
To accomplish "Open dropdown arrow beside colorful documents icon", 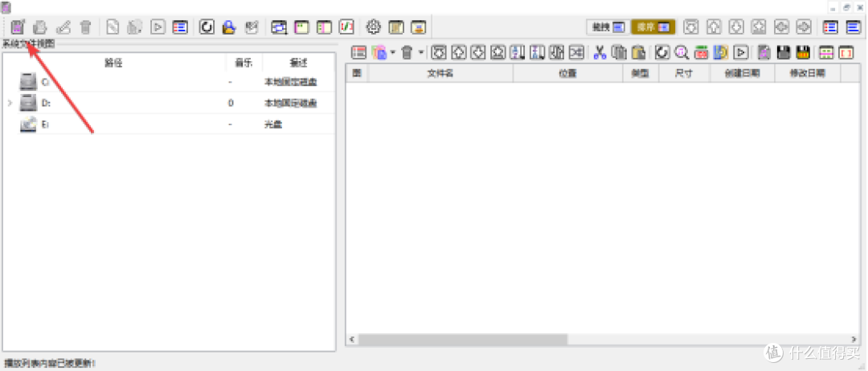I will [392, 52].
